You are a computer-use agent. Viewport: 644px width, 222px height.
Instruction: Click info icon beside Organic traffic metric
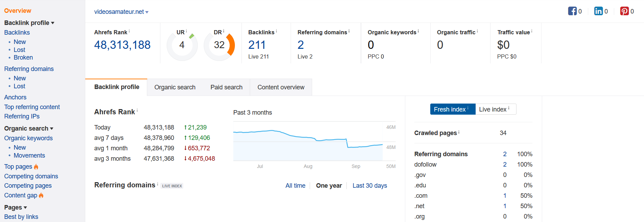(x=477, y=31)
